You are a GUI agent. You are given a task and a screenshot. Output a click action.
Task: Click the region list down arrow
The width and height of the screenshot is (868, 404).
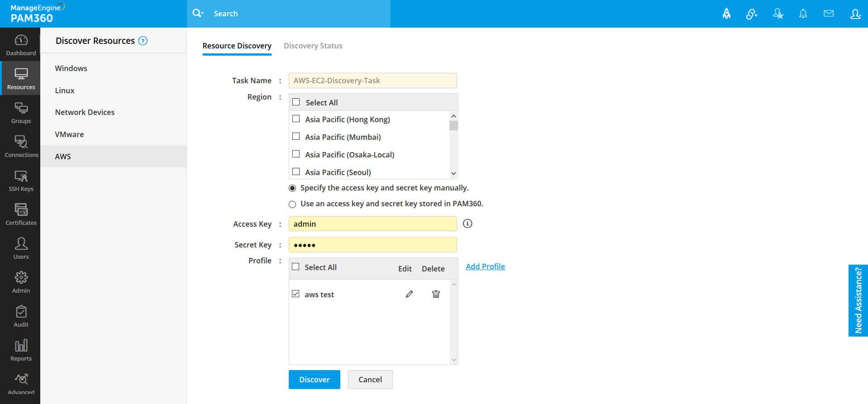coord(453,173)
